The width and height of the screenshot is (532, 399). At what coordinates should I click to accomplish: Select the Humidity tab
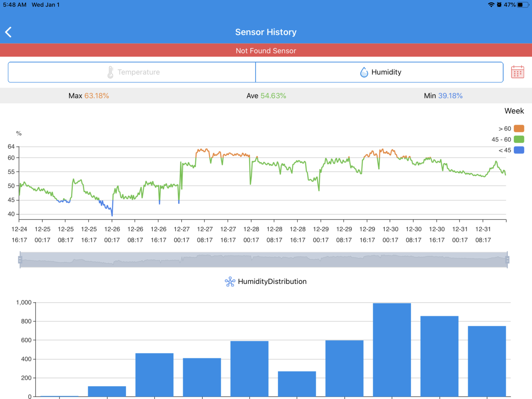pyautogui.click(x=379, y=72)
